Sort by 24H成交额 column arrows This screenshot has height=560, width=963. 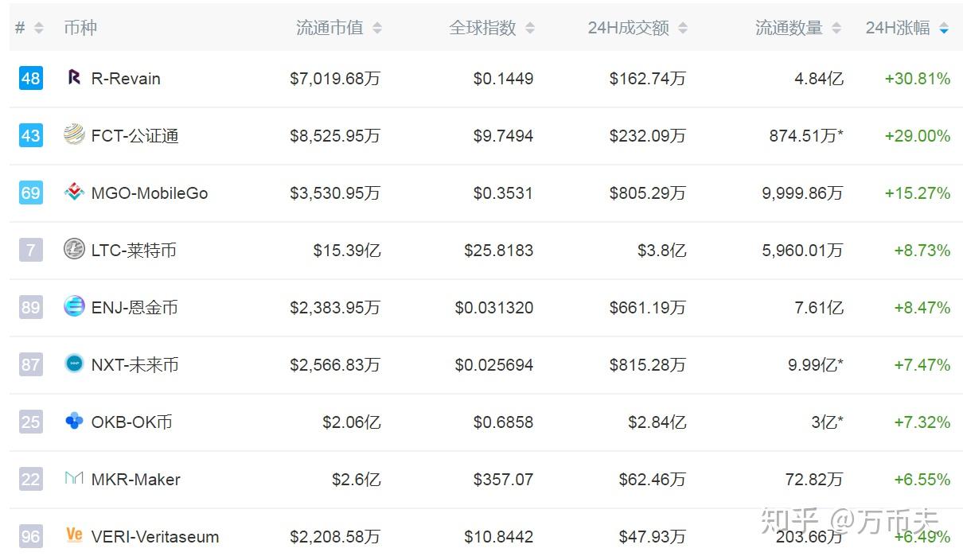point(683,28)
